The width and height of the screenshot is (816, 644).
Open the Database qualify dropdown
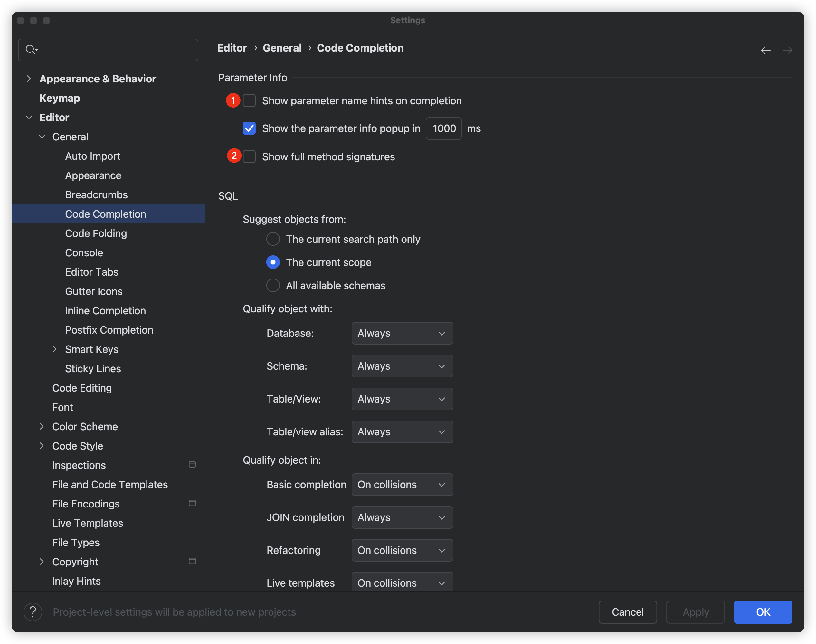pos(402,333)
